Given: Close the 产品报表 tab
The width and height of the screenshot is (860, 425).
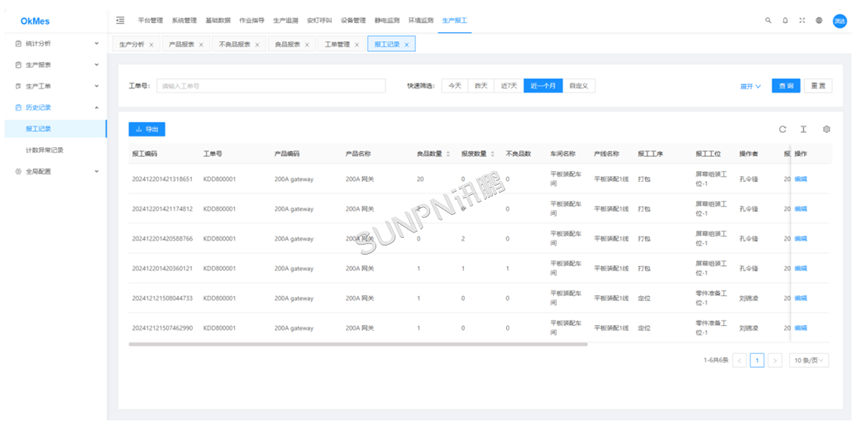Looking at the screenshot, I should point(201,45).
